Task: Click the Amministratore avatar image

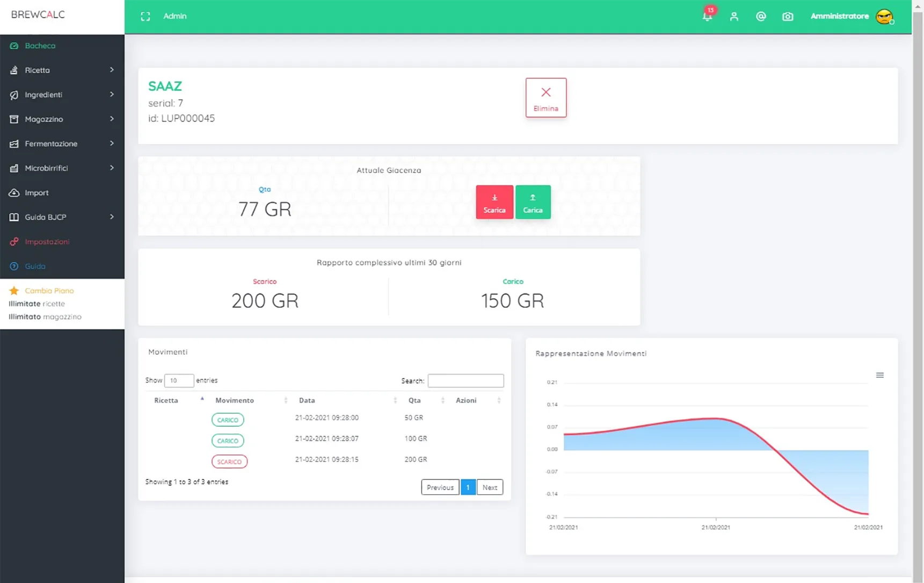Action: 884,17
